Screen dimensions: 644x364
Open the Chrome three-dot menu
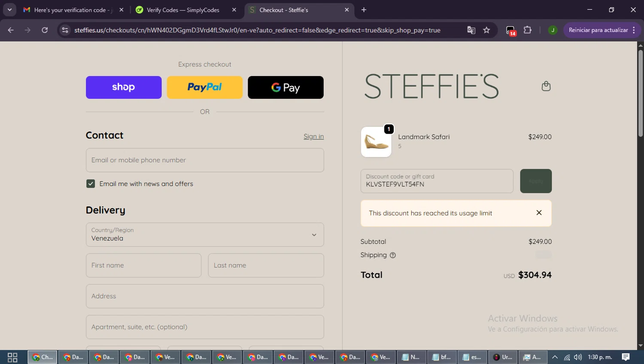[634, 30]
